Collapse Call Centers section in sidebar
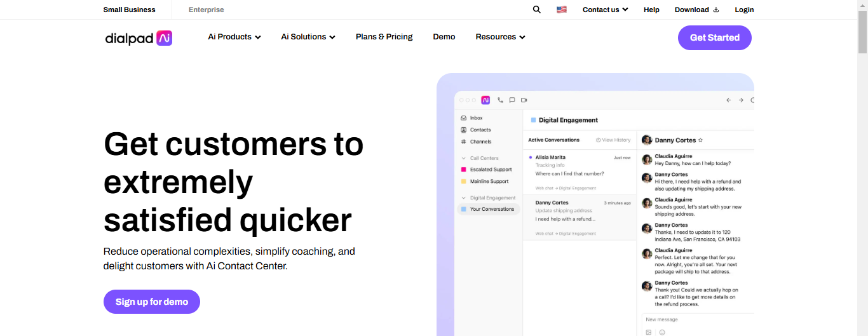 click(x=464, y=158)
